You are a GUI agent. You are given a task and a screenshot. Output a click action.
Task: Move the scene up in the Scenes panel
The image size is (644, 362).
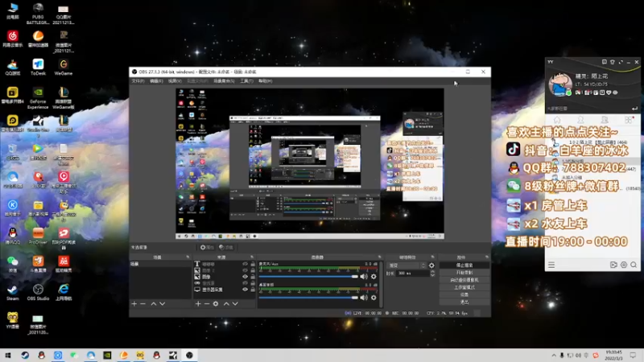pos(154,304)
